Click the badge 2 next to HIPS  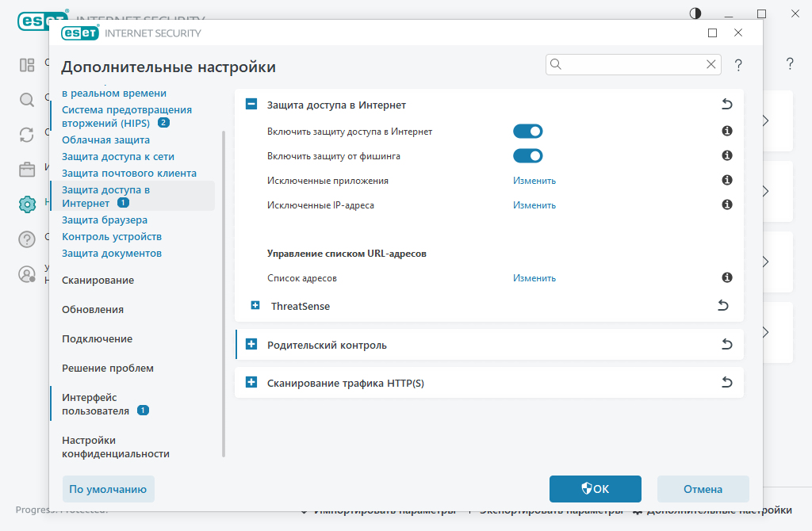click(163, 123)
